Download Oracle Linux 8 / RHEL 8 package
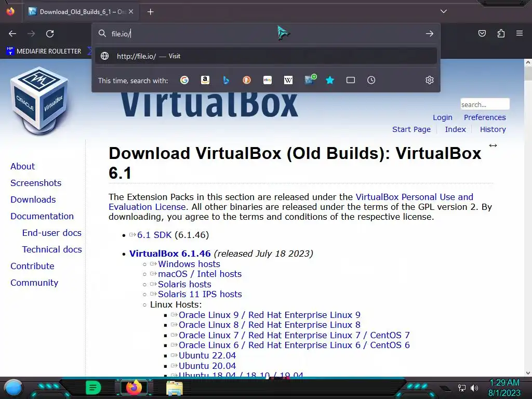Viewport: 532px width, 399px height. click(x=270, y=325)
